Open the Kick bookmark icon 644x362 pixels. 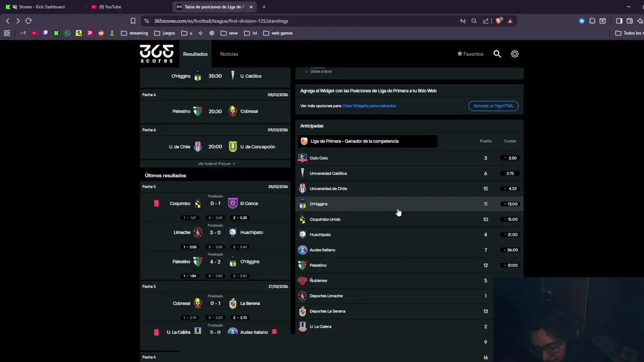point(56,33)
